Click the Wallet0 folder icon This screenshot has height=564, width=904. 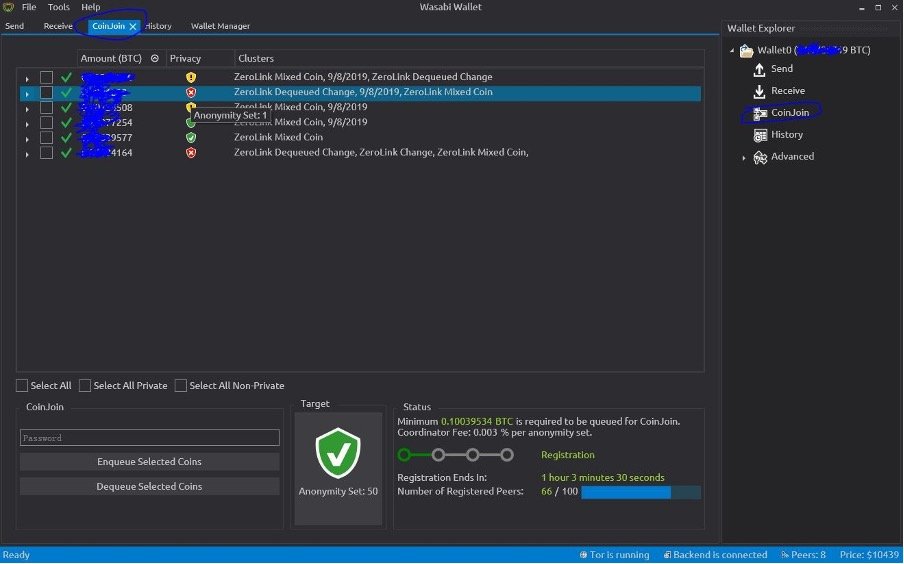pos(747,51)
